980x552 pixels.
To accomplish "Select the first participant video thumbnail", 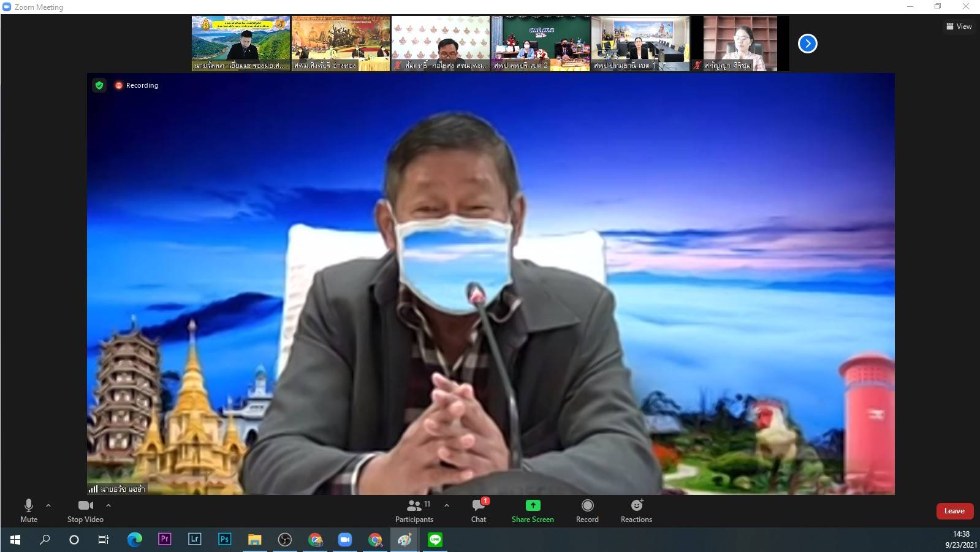I will [241, 44].
